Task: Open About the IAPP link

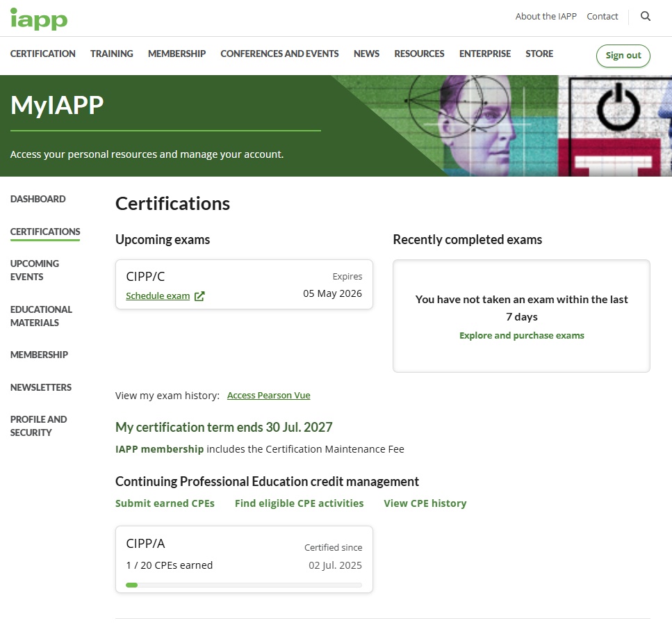Action: tap(546, 16)
